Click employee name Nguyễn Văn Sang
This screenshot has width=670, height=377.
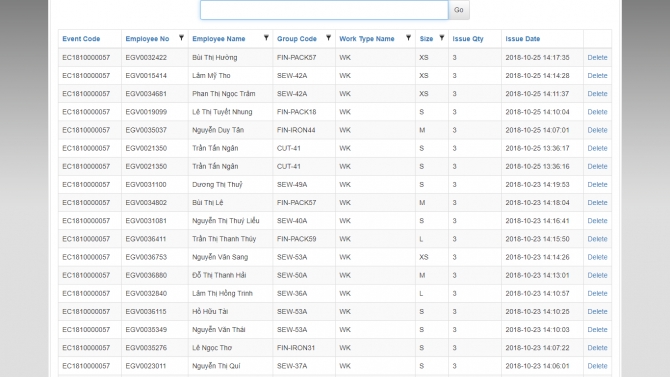pyautogui.click(x=220, y=257)
